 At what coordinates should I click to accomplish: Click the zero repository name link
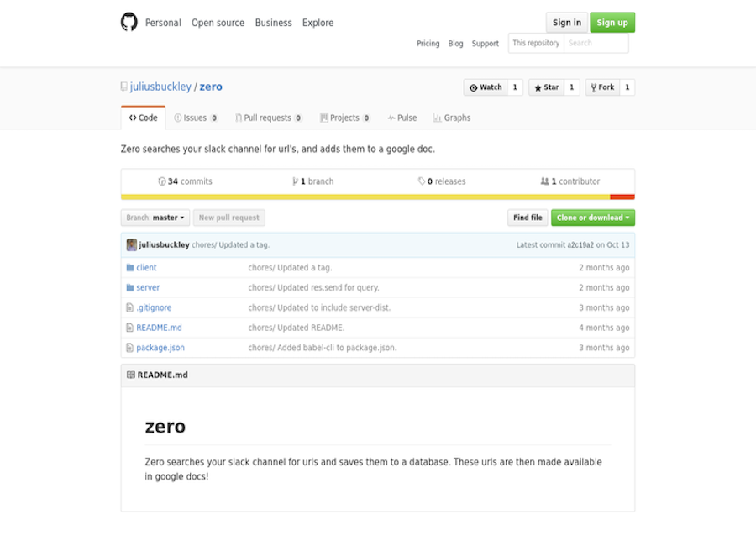point(211,87)
